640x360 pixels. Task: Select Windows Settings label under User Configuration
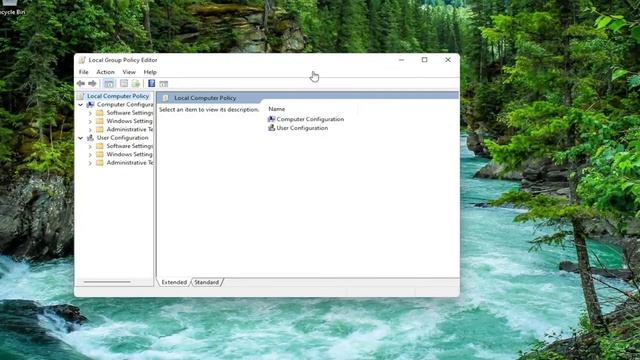[x=130, y=154]
